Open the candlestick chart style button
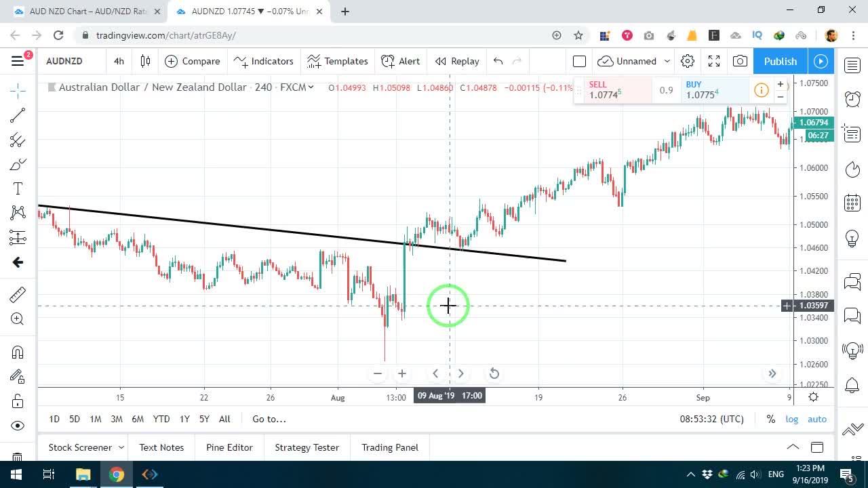The image size is (868, 488). tap(145, 61)
